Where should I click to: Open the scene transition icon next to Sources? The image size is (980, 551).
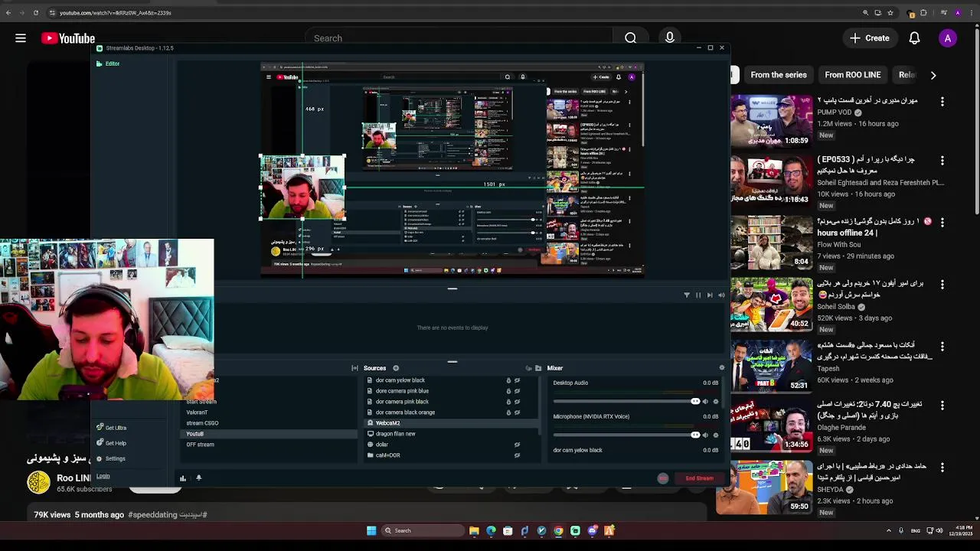coord(354,368)
